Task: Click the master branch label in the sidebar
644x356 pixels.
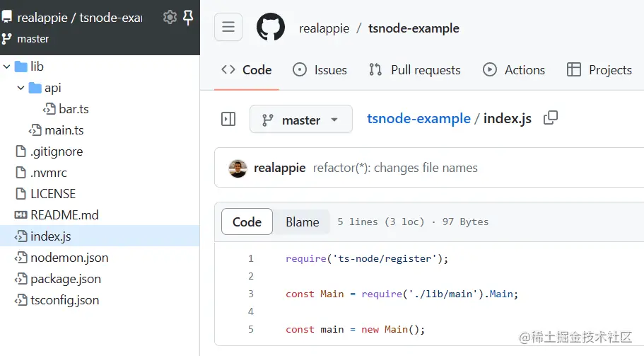Action: (33, 39)
